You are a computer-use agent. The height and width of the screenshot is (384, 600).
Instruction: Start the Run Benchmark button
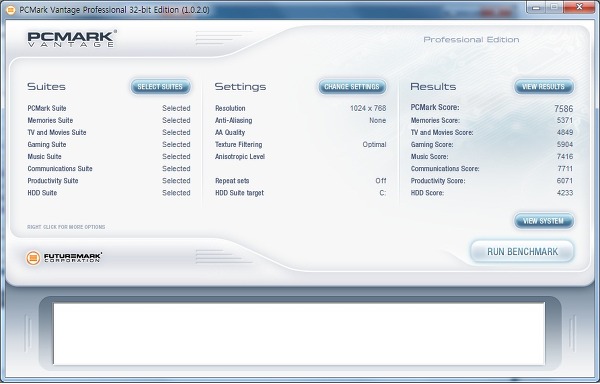coord(522,252)
